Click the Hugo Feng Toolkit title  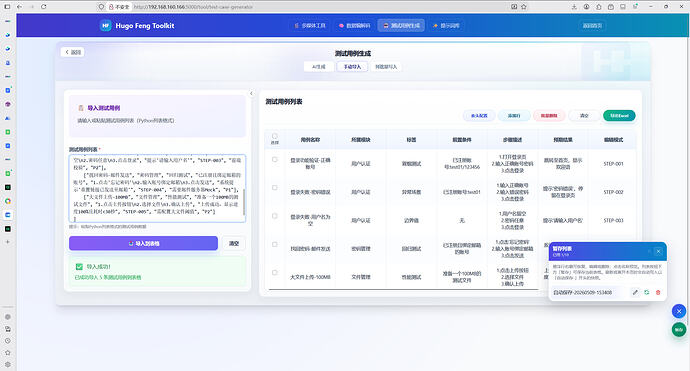coord(145,26)
